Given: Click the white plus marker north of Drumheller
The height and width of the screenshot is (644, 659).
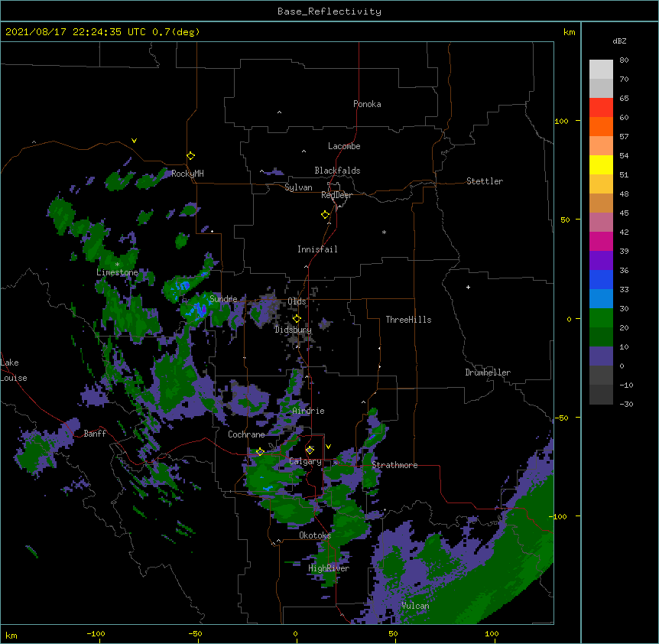Looking at the screenshot, I should pos(468,287).
